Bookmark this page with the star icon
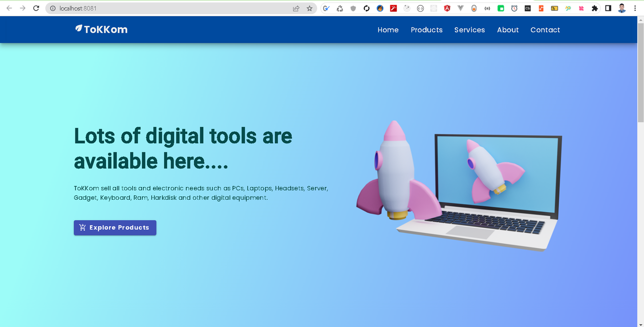Viewport: 644px width, 327px height. click(x=309, y=9)
